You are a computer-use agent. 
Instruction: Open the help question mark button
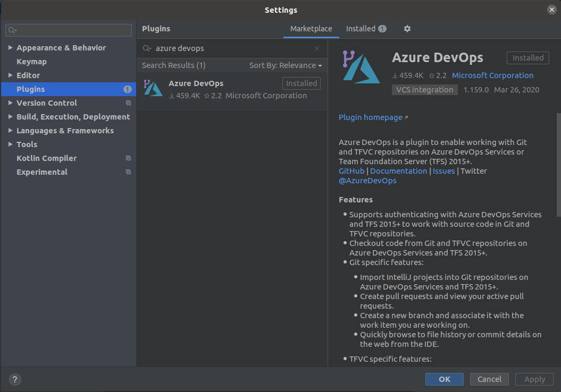click(x=15, y=379)
